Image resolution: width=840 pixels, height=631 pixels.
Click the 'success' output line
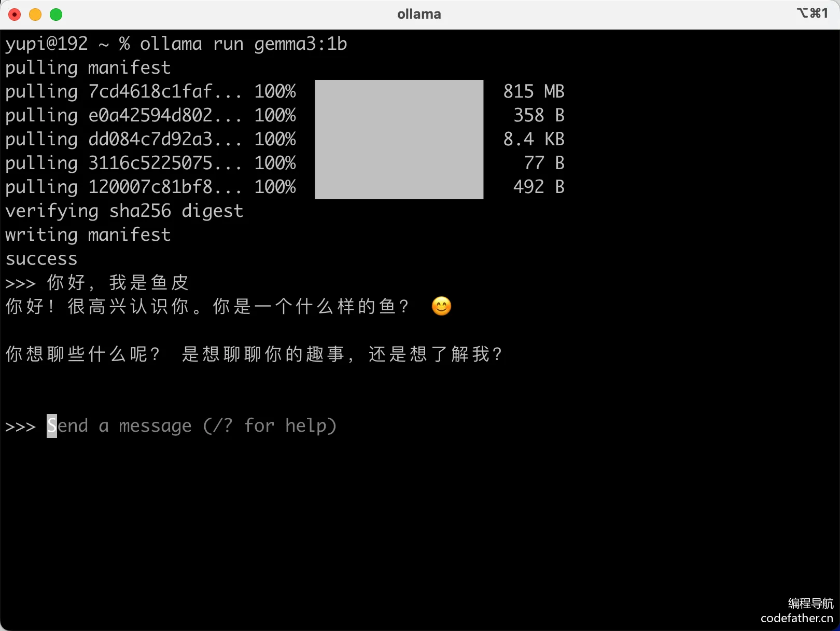[x=41, y=259]
